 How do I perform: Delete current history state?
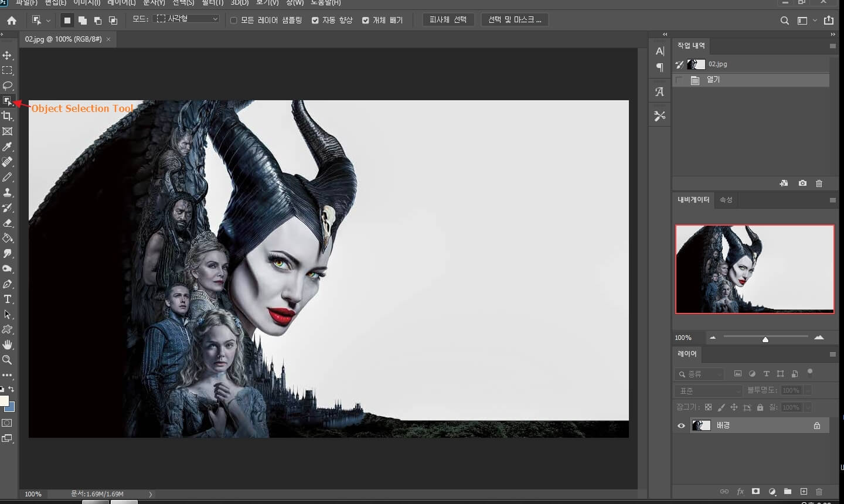[x=819, y=183]
